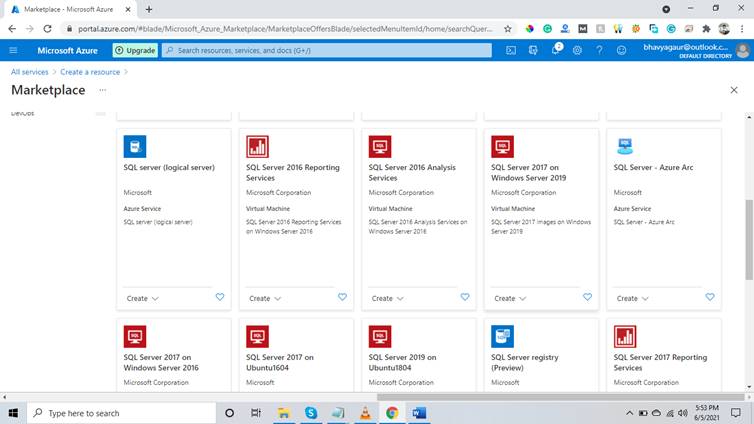This screenshot has width=754, height=424.
Task: Open the Marketplace ellipsis more options
Action: point(102,90)
